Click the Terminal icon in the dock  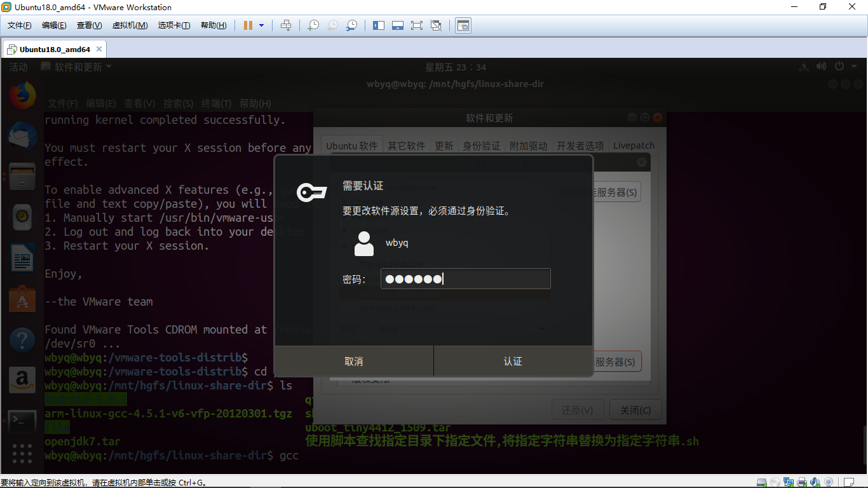22,421
